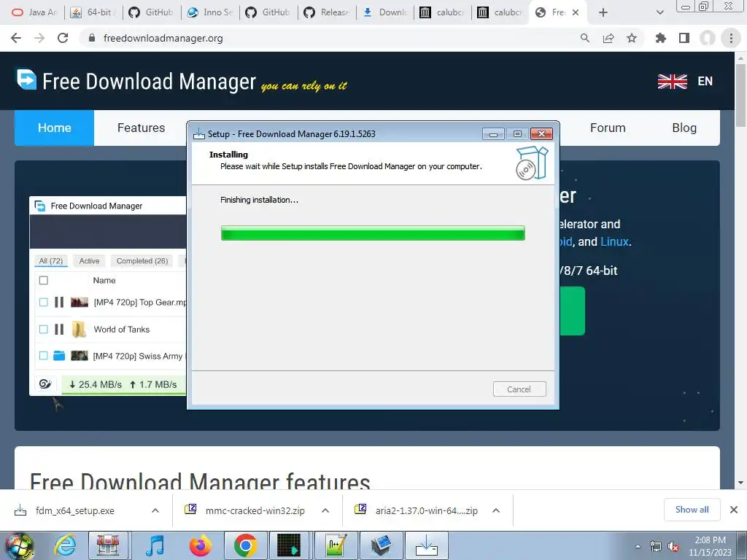Screen dimensions: 747x560
Task: Select EN language option
Action: coord(705,82)
